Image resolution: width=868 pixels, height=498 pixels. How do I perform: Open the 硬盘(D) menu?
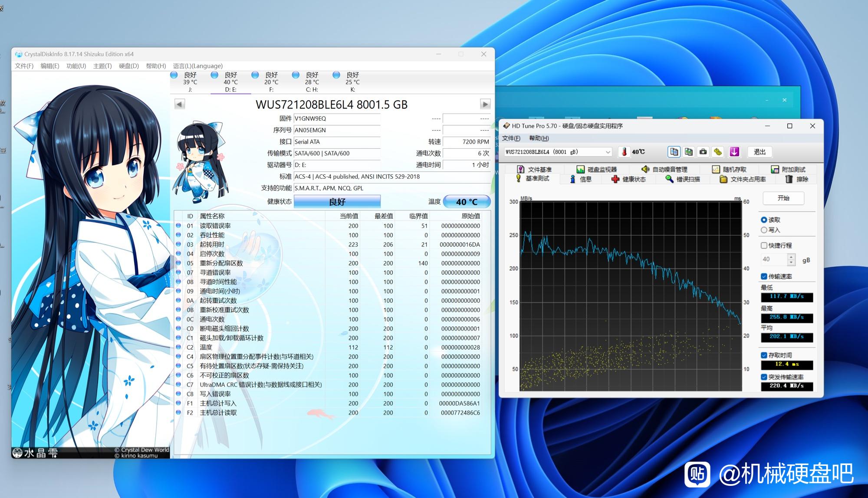click(129, 66)
